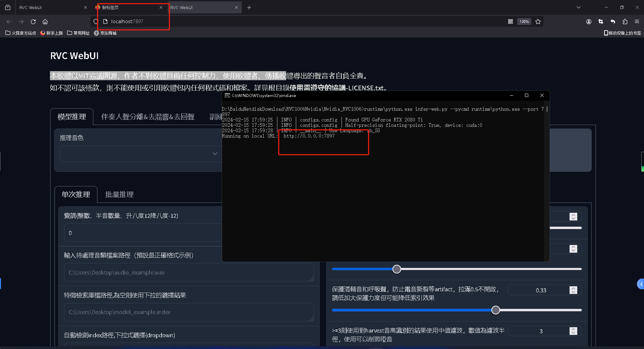Open the Firefox account icon

[589, 21]
